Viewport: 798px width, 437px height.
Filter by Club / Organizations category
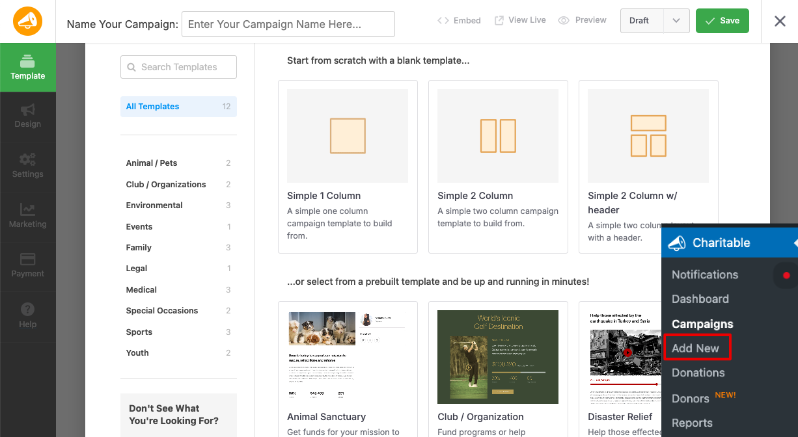pyautogui.click(x=179, y=184)
